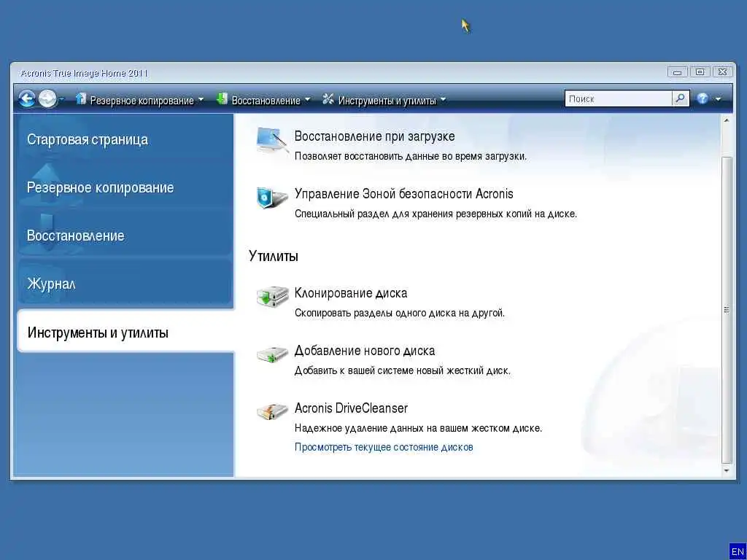Expand the Help dropdown arrow

coord(718,99)
